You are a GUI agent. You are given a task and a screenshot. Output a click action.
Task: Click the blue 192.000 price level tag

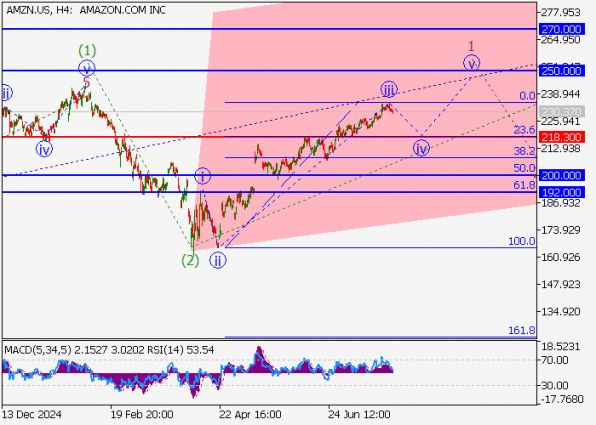pyautogui.click(x=561, y=192)
